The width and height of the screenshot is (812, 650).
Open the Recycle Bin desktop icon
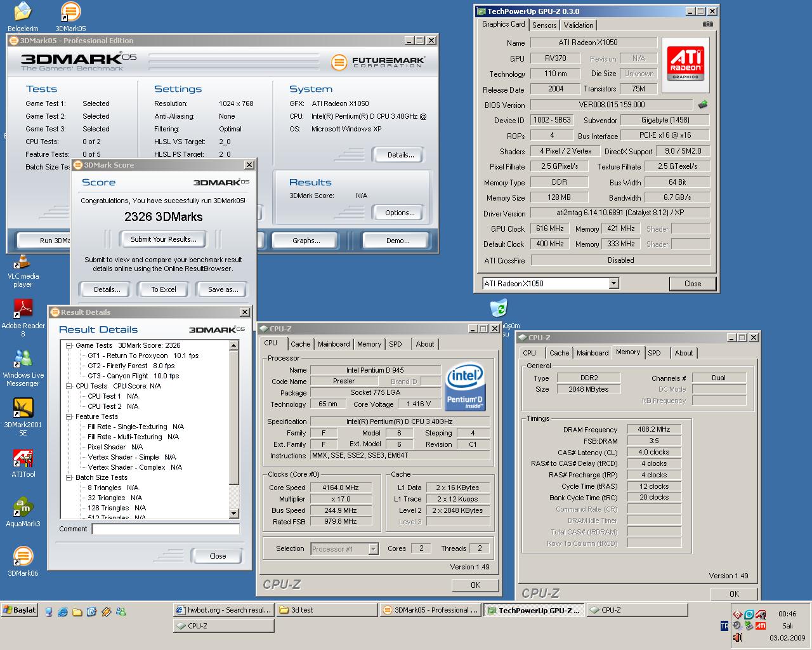(x=499, y=309)
